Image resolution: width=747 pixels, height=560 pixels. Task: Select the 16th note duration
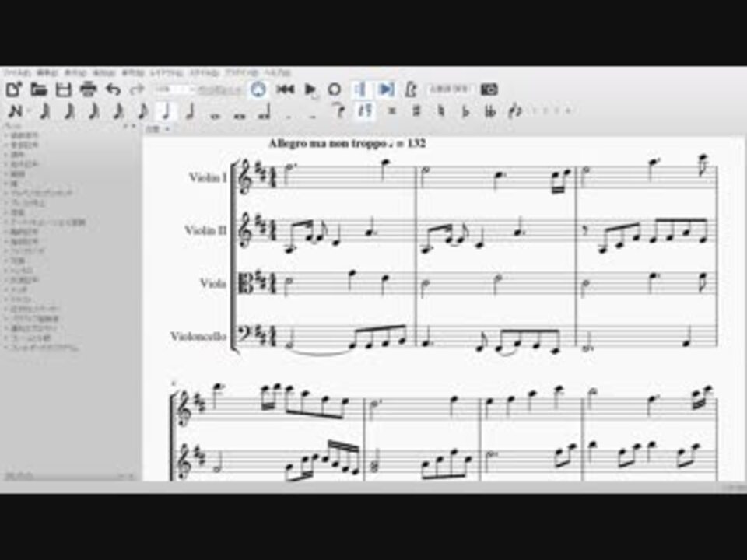118,112
